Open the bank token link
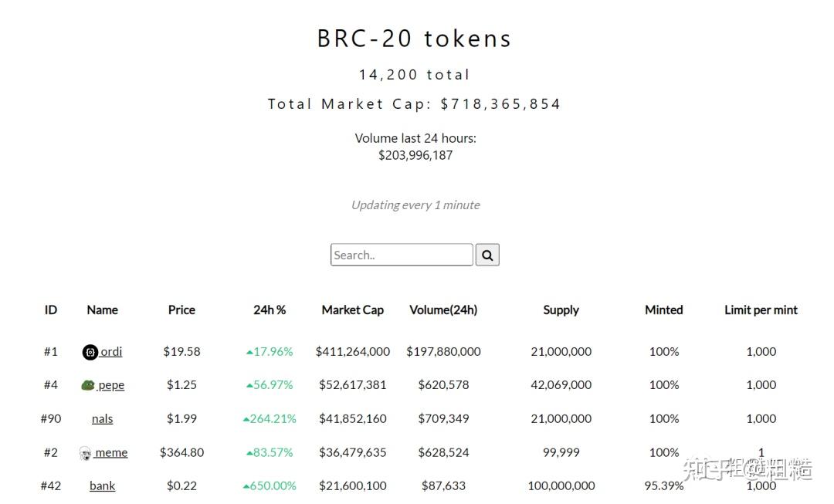The width and height of the screenshot is (834, 504). (x=102, y=486)
